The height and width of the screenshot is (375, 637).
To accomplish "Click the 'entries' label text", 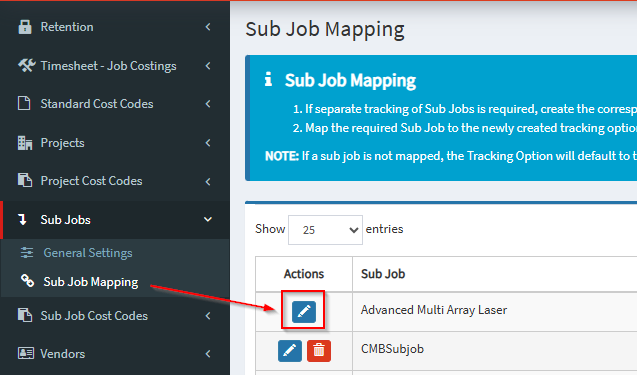I will click(384, 229).
